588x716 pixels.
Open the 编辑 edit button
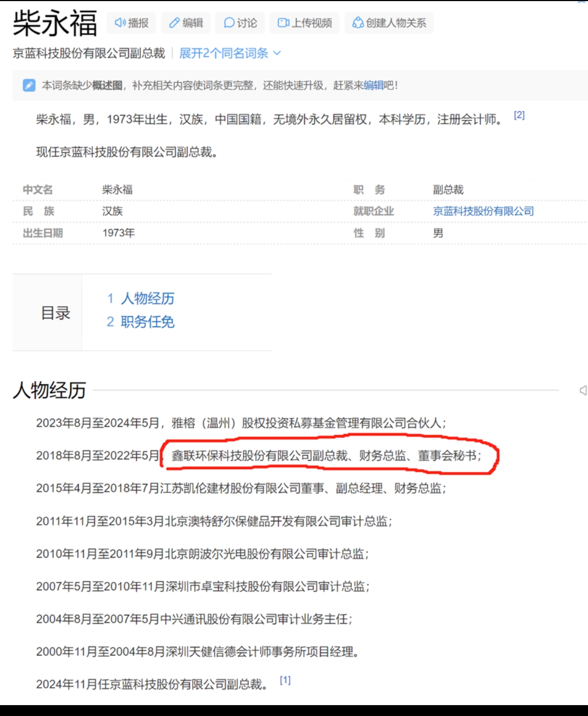[x=186, y=23]
